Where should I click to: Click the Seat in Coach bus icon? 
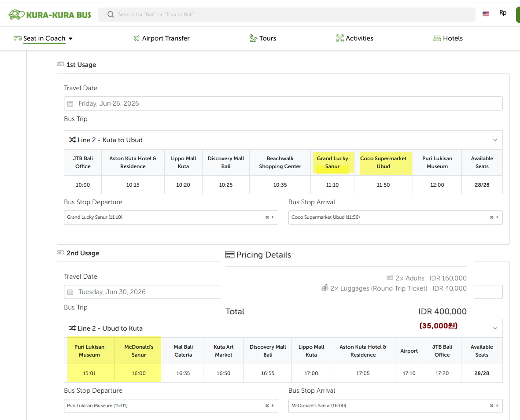click(x=18, y=38)
